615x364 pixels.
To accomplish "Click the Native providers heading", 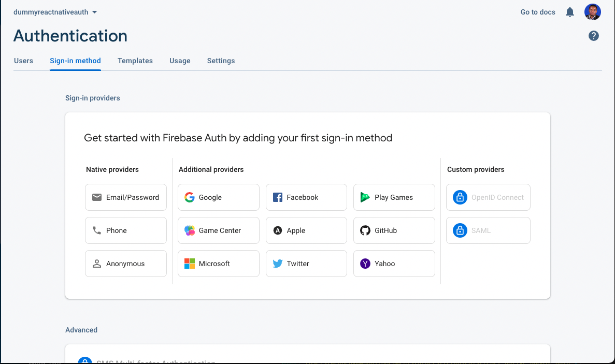I will click(x=112, y=169).
